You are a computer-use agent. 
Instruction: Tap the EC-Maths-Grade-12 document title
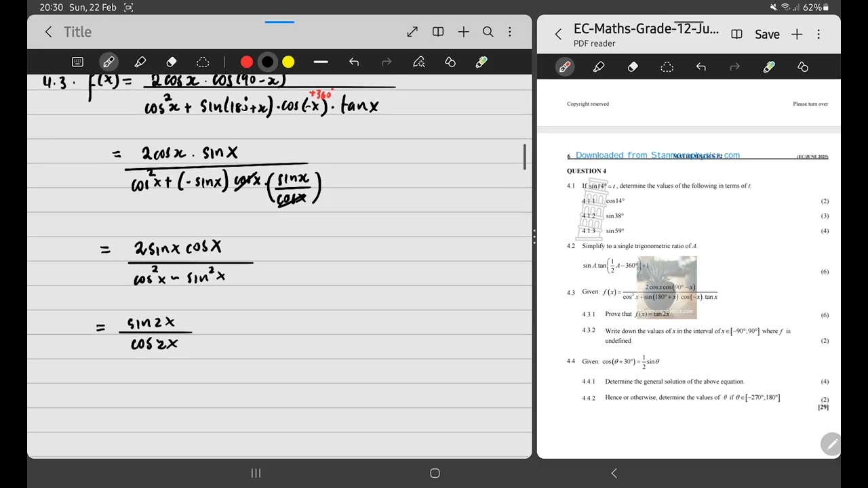click(646, 28)
